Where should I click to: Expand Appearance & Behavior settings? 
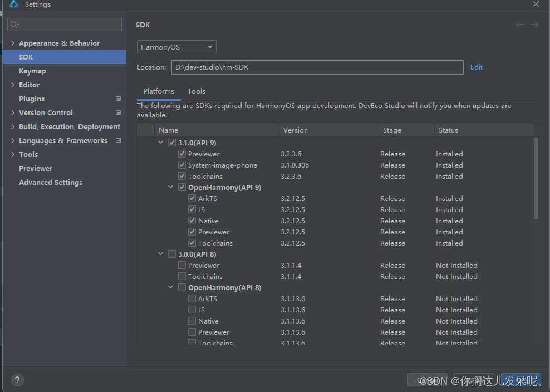[13, 43]
